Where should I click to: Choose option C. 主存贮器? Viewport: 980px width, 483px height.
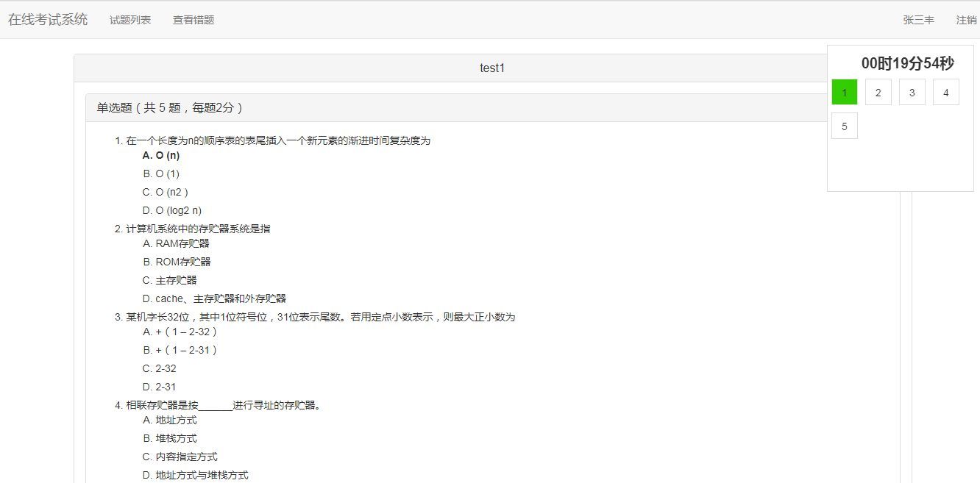pos(170,280)
